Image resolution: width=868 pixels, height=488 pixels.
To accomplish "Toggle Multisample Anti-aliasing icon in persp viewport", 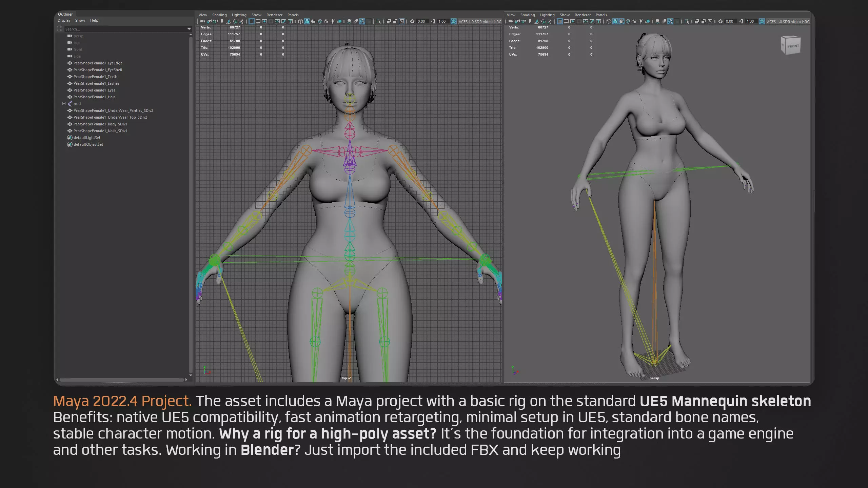I will coord(671,21).
